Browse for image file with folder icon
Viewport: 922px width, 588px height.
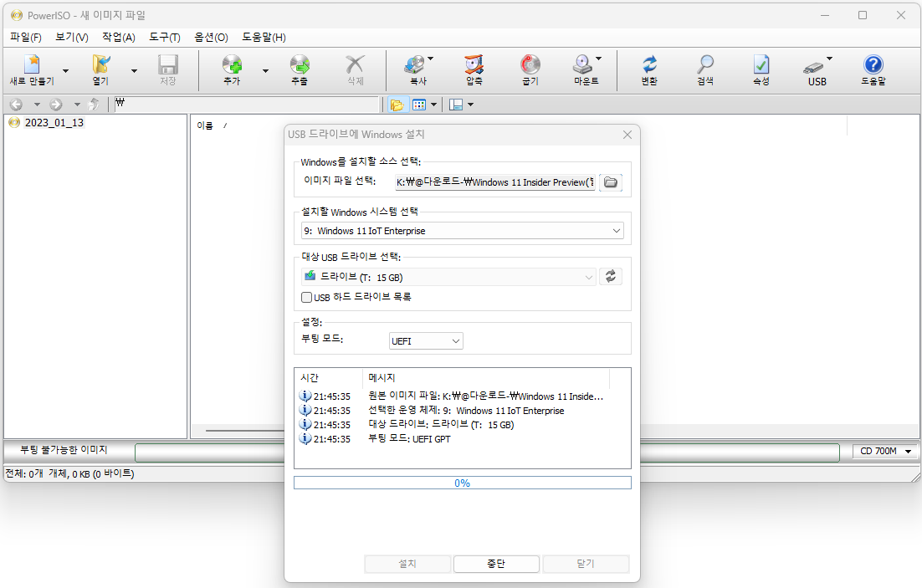(x=611, y=182)
